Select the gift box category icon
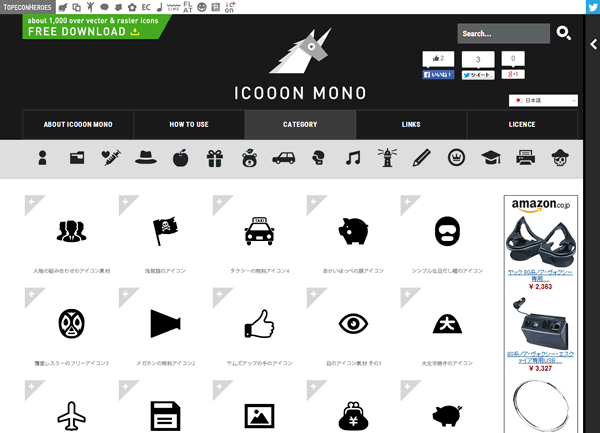 point(215,158)
